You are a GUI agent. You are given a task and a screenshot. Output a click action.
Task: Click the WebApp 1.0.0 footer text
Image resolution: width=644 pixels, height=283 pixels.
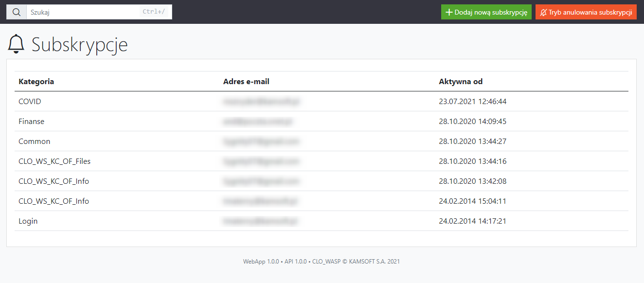(x=261, y=262)
